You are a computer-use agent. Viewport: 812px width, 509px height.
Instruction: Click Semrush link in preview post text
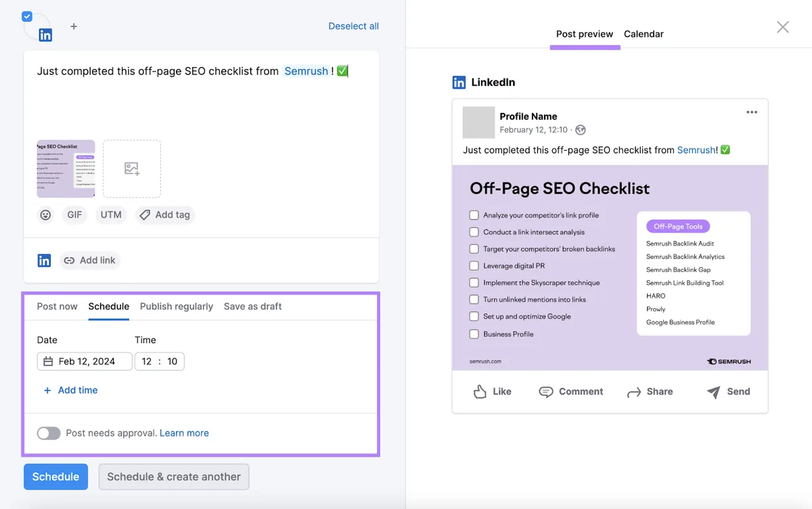(696, 150)
